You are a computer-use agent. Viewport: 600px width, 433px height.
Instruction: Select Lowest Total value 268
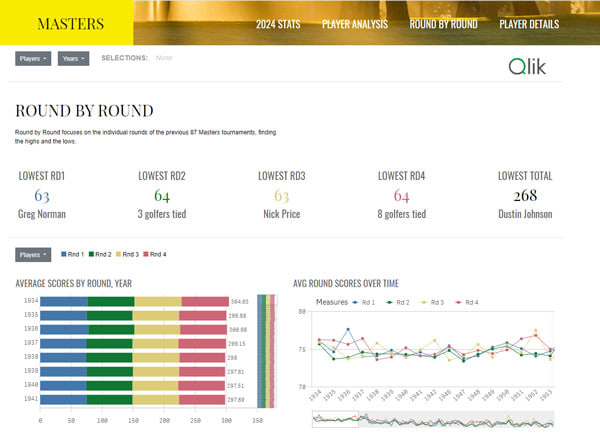click(x=525, y=196)
